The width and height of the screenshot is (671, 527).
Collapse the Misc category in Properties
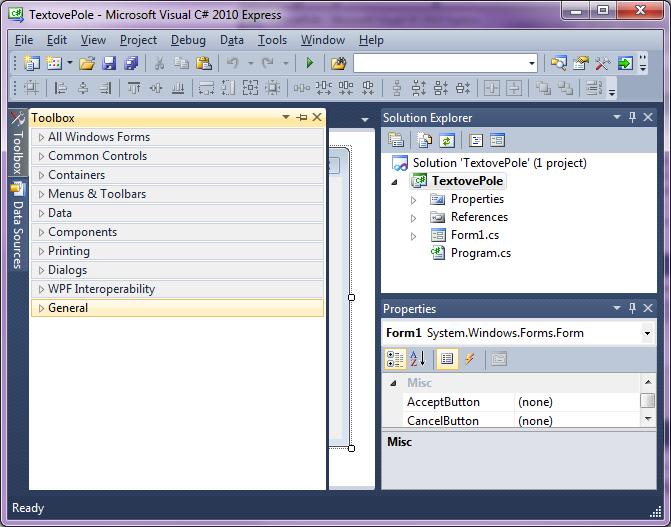tap(393, 383)
